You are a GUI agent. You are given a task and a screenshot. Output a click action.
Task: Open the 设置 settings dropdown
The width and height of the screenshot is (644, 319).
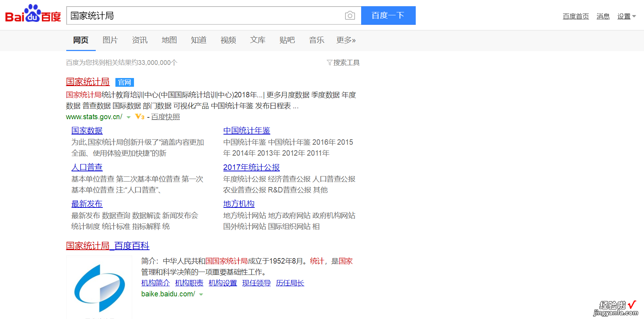click(627, 16)
